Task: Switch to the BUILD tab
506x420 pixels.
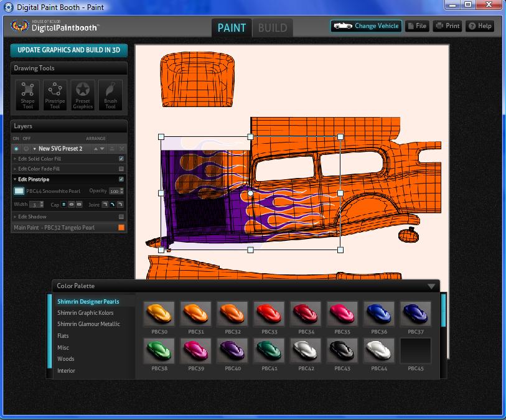Action: pos(272,27)
